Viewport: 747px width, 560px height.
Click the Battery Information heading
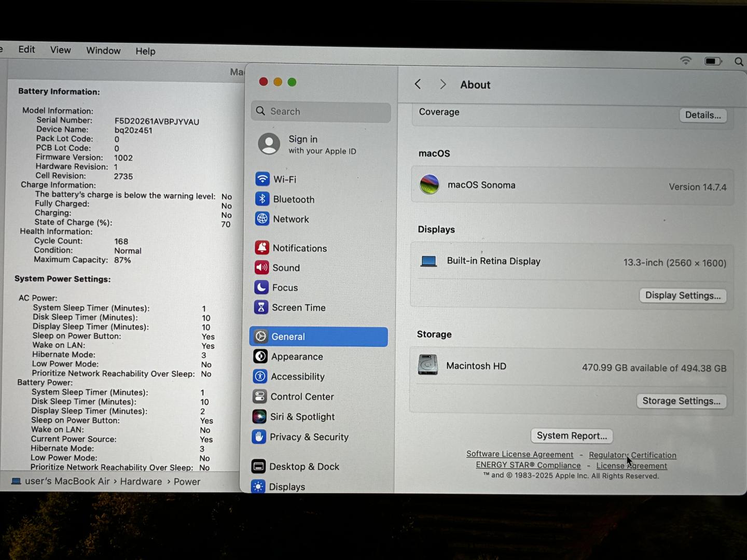point(59,91)
